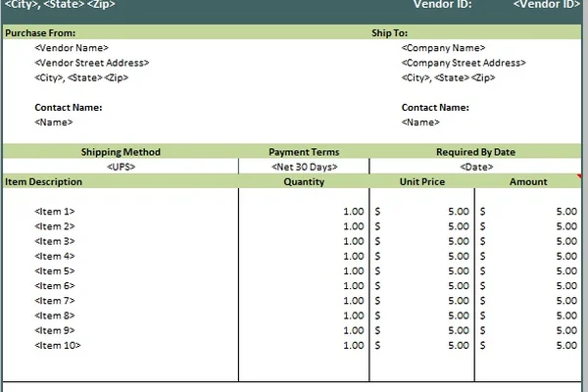This screenshot has height=392, width=588.
Task: Click the red comment indicator on Amount header
Action: (x=579, y=176)
